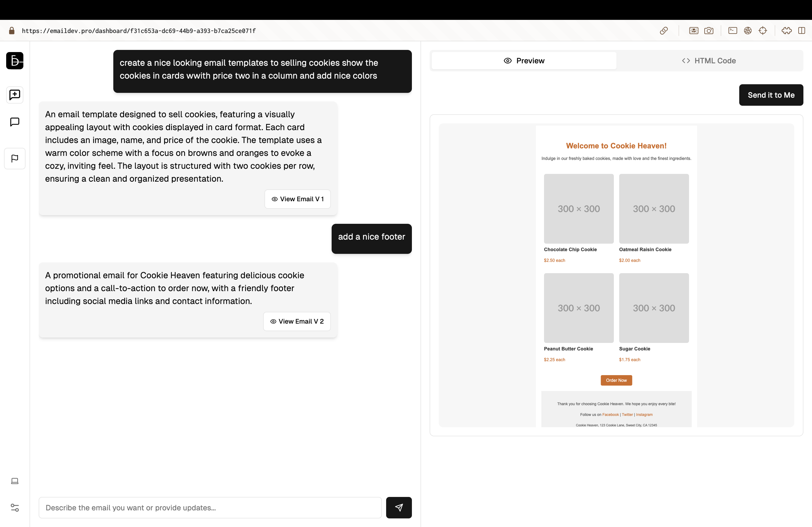Send message with paper plane button
Viewport: 812px width, 527px height.
[399, 508]
